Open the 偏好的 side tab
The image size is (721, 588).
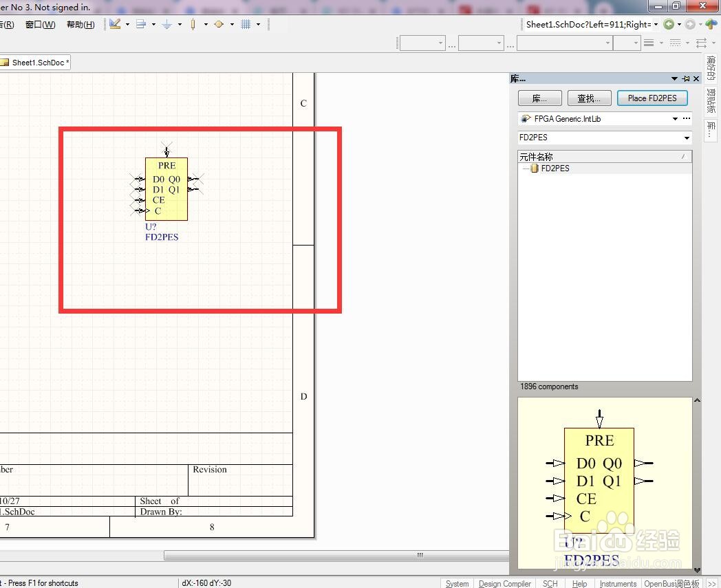pyautogui.click(x=711, y=68)
